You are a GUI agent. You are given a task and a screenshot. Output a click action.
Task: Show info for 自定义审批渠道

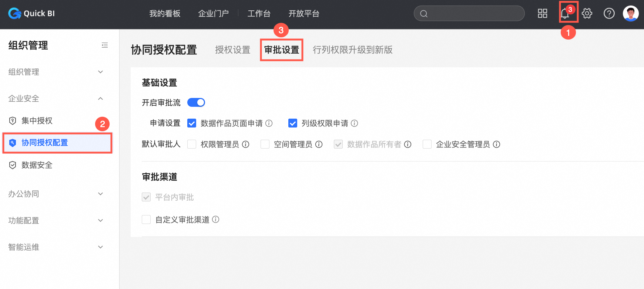pyautogui.click(x=216, y=220)
